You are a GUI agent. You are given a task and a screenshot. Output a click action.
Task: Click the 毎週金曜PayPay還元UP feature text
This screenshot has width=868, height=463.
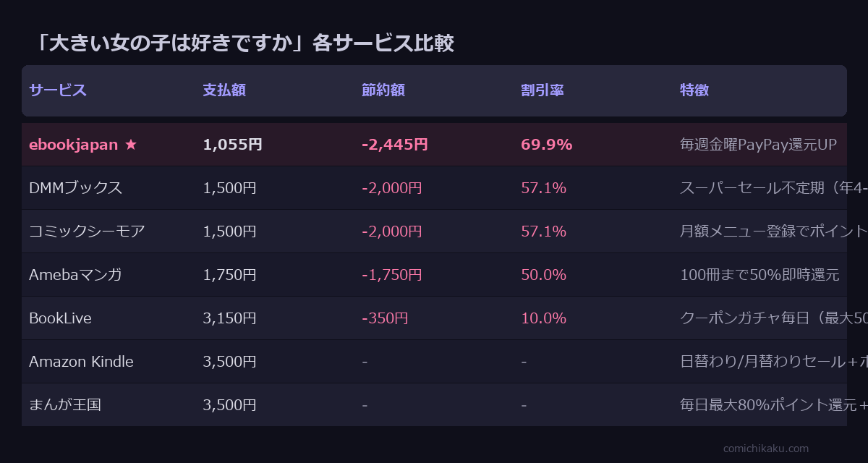pyautogui.click(x=758, y=145)
